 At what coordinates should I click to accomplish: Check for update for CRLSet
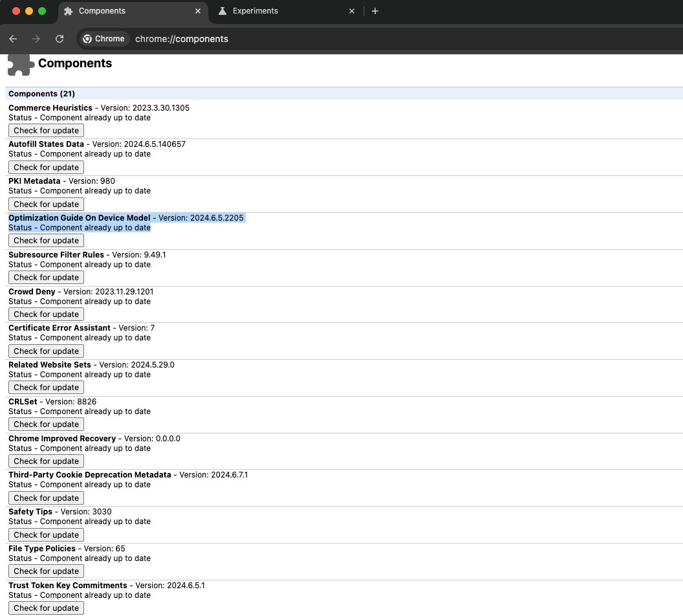click(46, 424)
